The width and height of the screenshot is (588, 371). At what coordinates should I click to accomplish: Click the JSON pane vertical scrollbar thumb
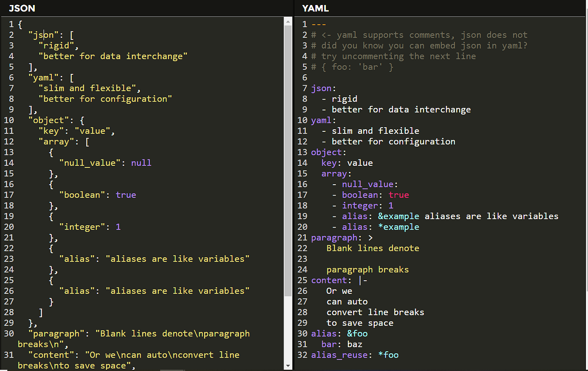click(x=288, y=159)
